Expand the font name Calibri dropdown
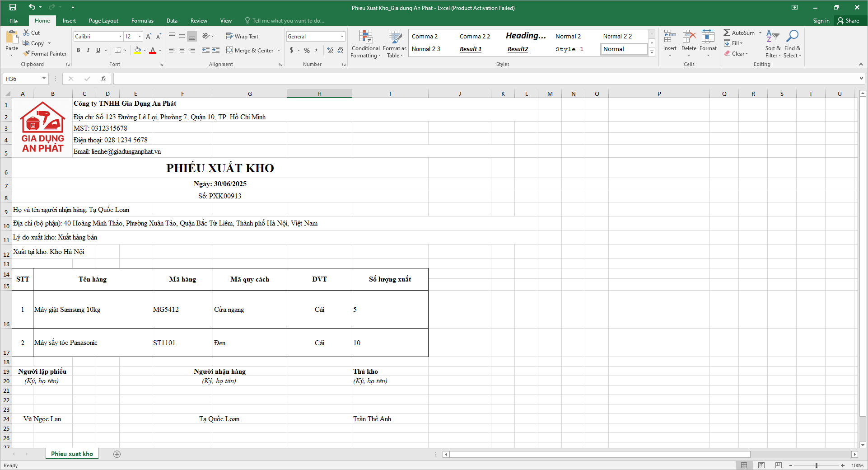 click(x=120, y=36)
